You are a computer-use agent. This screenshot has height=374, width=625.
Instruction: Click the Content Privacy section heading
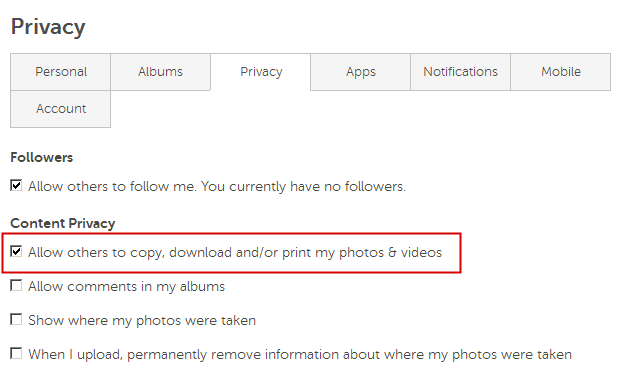click(63, 223)
